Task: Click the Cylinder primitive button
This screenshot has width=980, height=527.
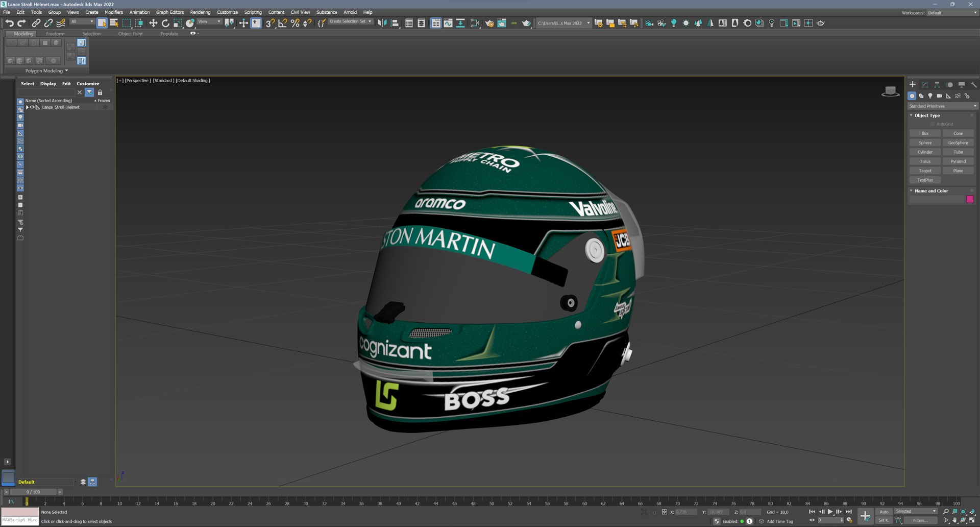Action: click(925, 152)
